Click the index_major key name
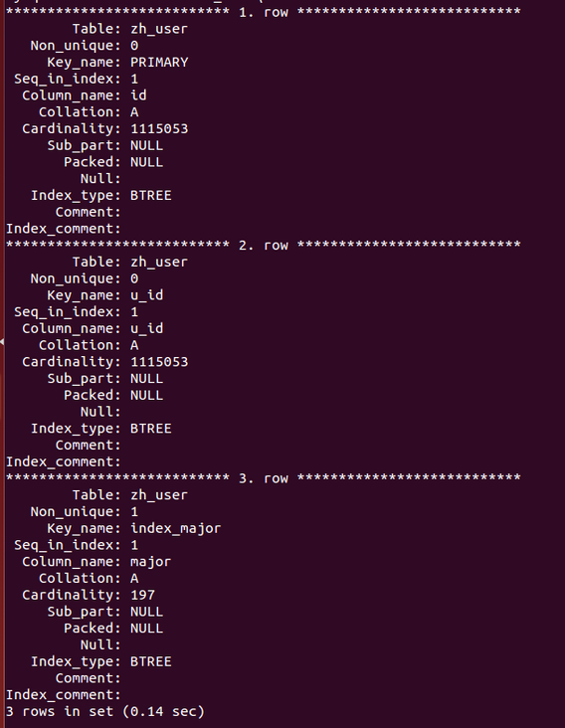 click(x=175, y=528)
